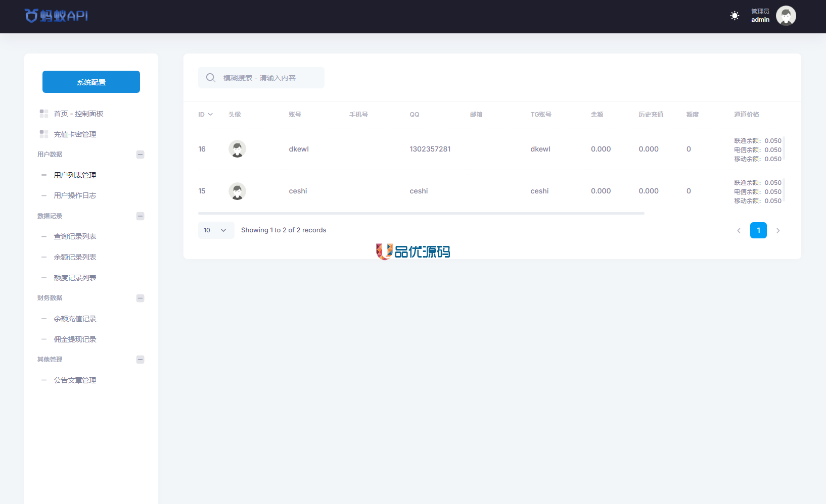The height and width of the screenshot is (504, 826).
Task: Click the 蚂蚁API logo
Action: click(x=57, y=16)
